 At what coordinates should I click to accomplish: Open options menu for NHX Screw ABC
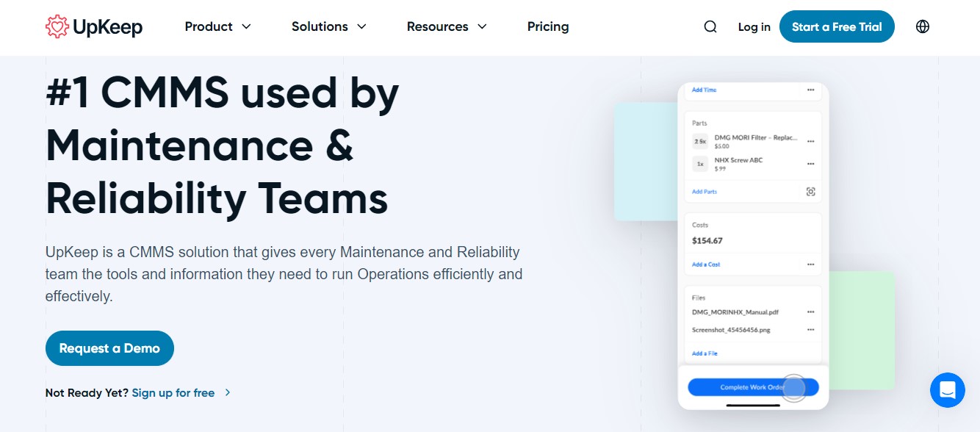click(810, 164)
